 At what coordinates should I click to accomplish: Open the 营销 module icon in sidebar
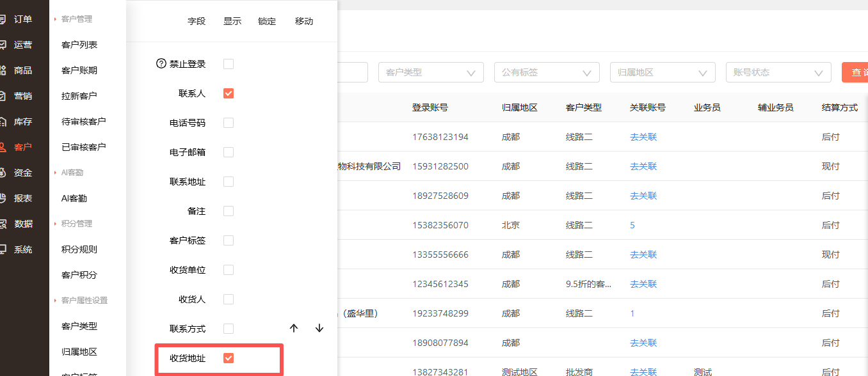click(3, 96)
